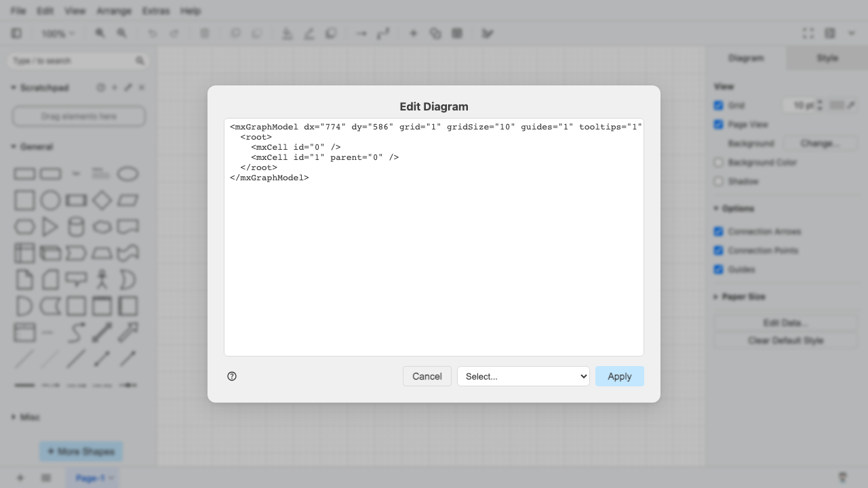Open the View menu
Viewport: 868px width, 488px height.
click(x=75, y=11)
